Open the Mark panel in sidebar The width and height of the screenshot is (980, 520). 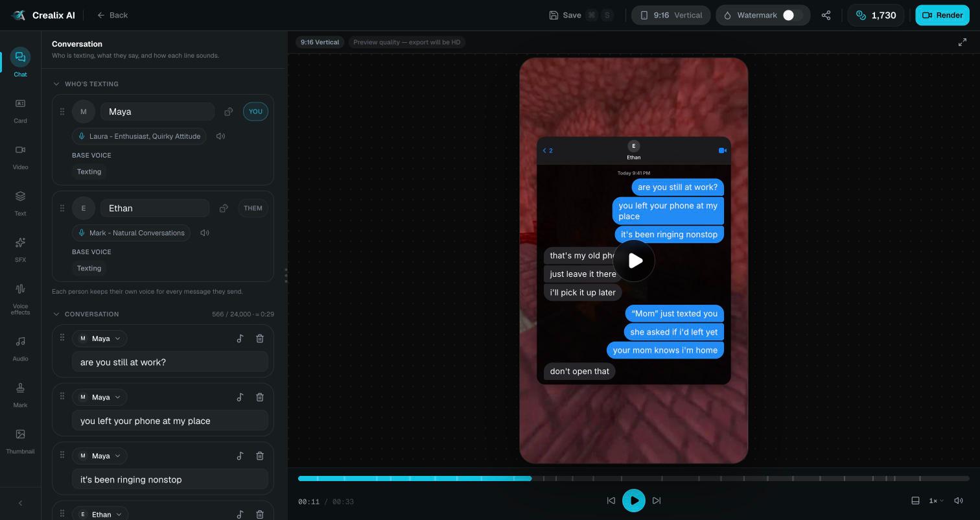pos(20,394)
